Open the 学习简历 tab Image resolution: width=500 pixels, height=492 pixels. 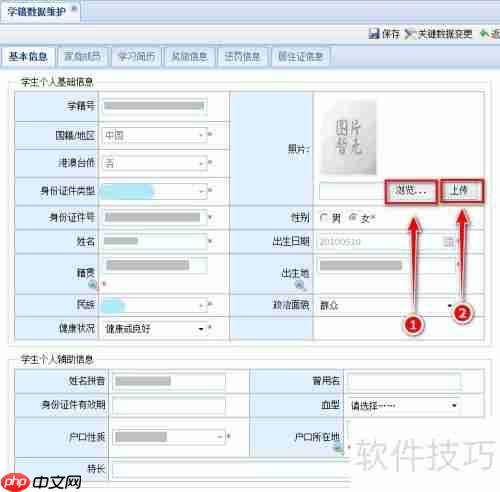(x=137, y=57)
